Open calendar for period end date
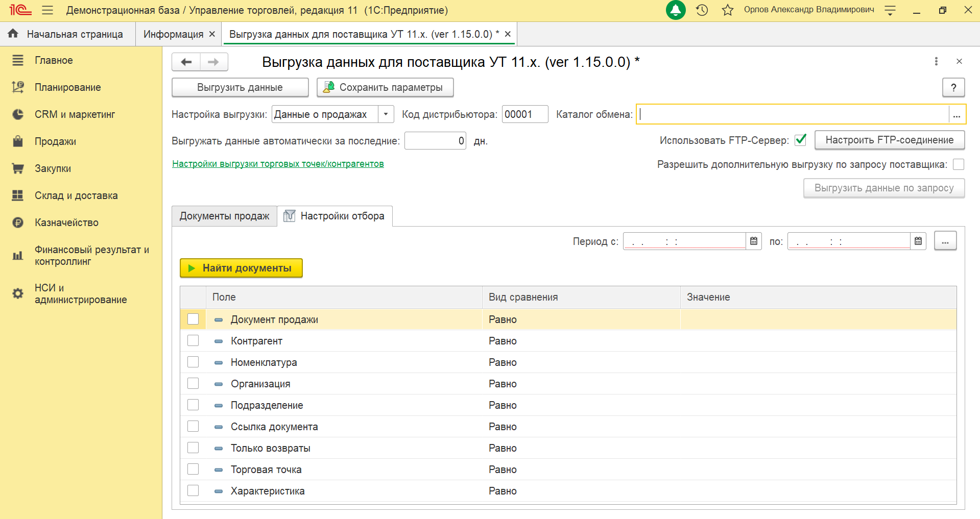This screenshot has width=980, height=519. pos(918,241)
